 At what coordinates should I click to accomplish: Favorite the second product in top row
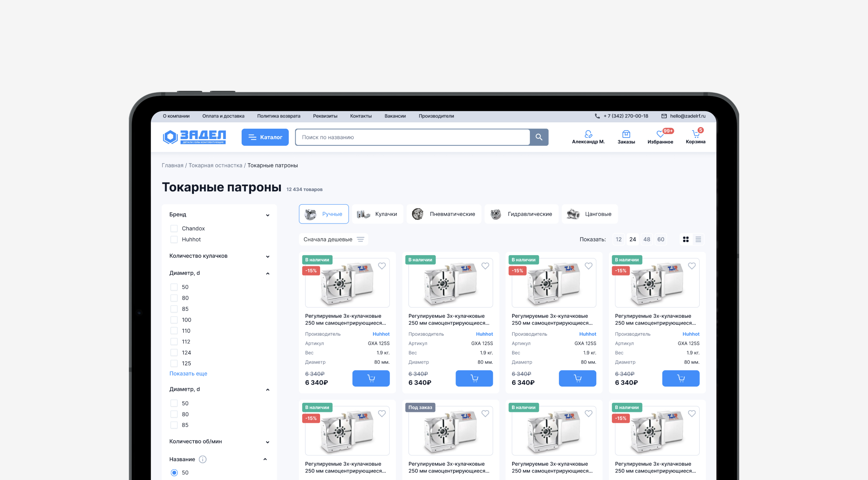point(485,266)
